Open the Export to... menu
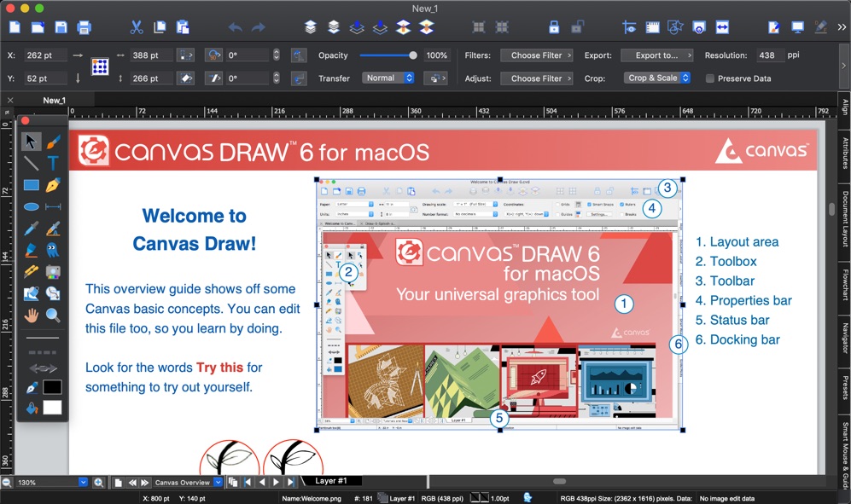The width and height of the screenshot is (851, 504). (x=656, y=55)
